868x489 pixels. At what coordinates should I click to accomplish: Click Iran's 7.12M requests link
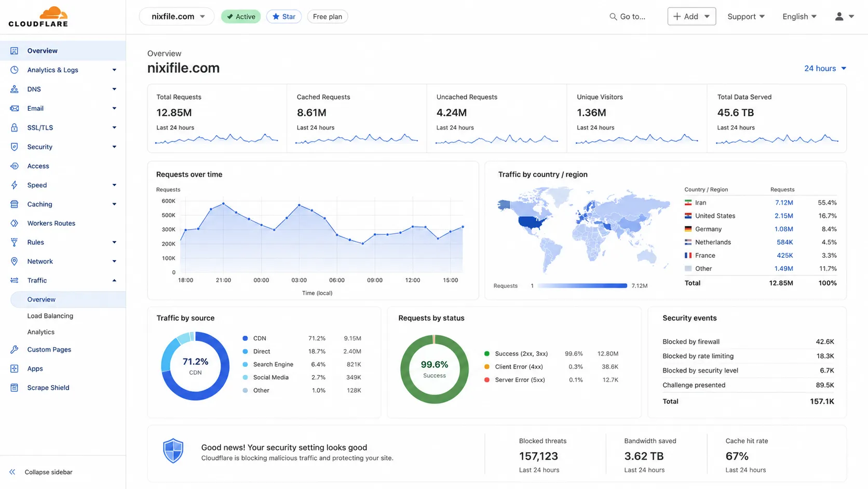[784, 203]
